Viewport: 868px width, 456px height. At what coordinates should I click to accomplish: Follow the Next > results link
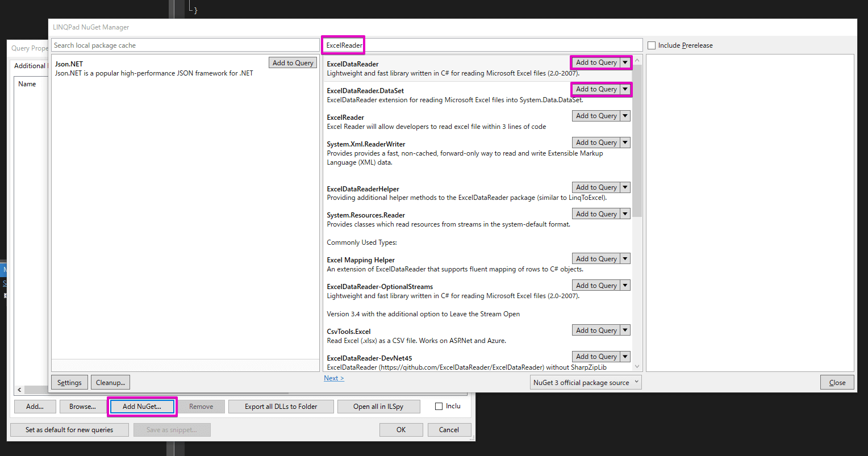[334, 378]
